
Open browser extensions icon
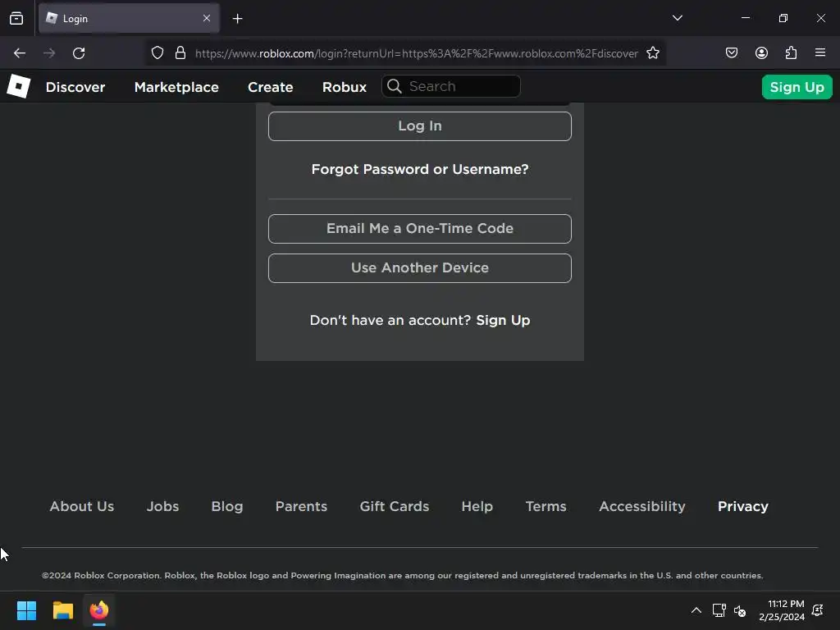click(x=791, y=52)
